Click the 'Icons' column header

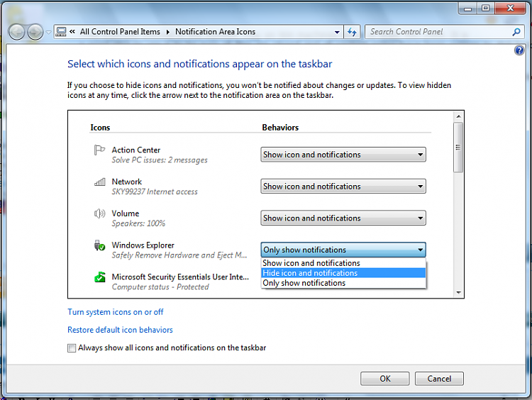[x=100, y=128]
